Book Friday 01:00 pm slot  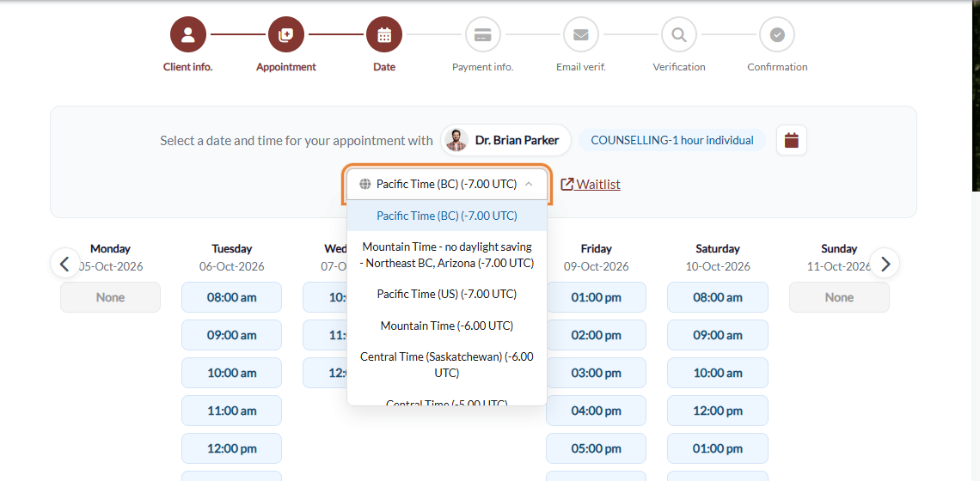(x=597, y=297)
